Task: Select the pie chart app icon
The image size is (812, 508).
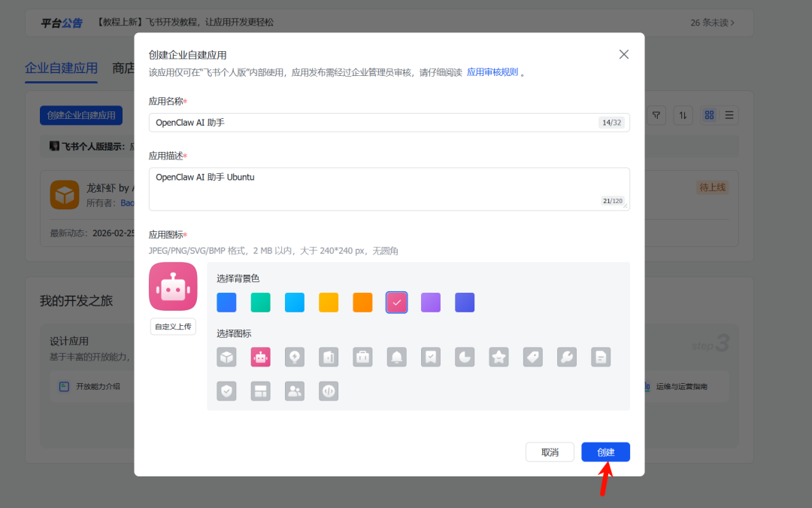Action: coord(465,357)
